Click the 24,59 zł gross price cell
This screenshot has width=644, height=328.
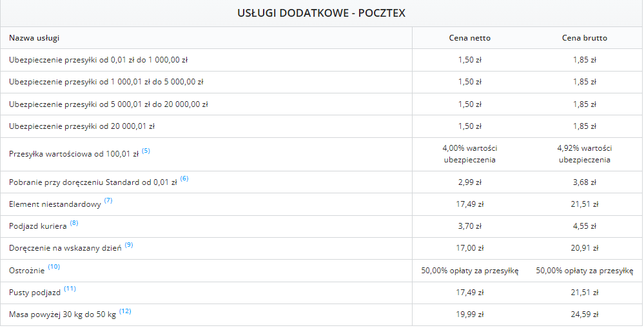click(584, 315)
